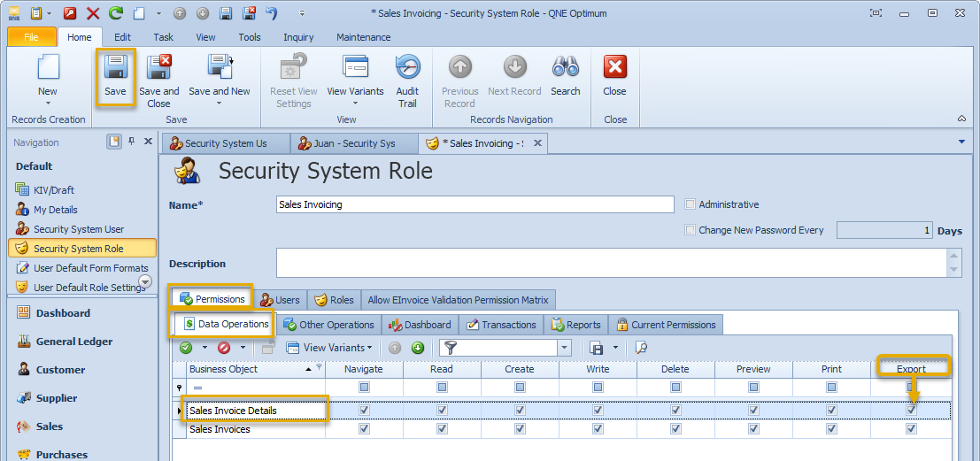Click Save and New ribbon icon
980x461 pixels.
pyautogui.click(x=220, y=68)
